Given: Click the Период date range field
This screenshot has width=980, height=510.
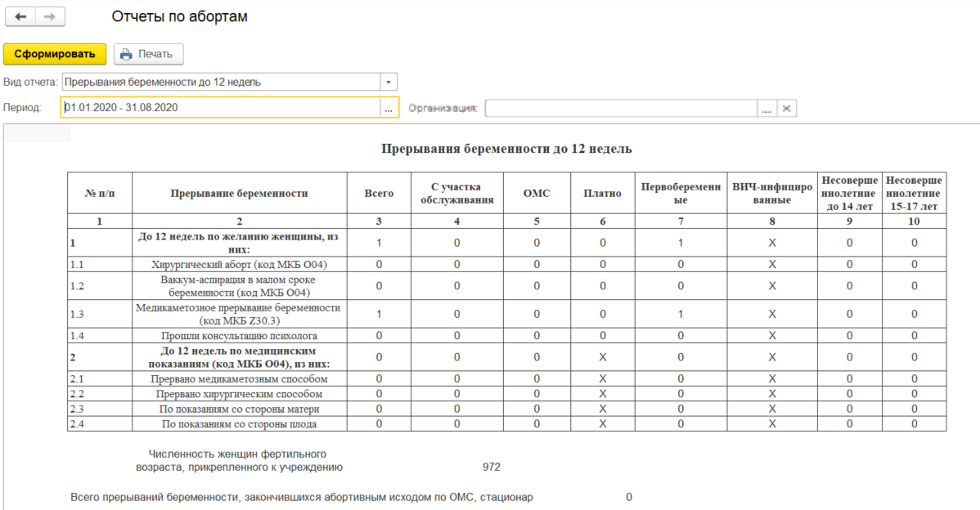Looking at the screenshot, I should point(219,108).
